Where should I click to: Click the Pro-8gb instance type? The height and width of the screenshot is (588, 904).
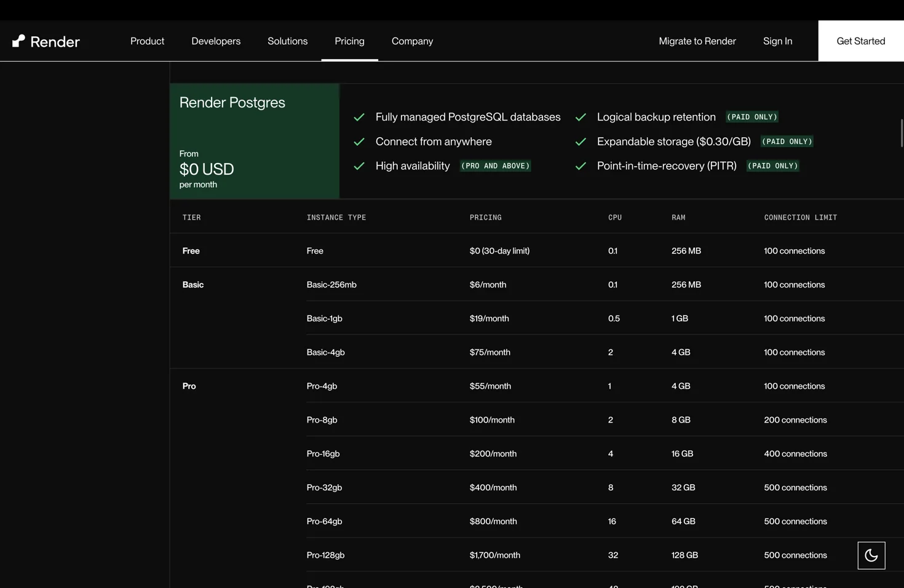coord(322,420)
